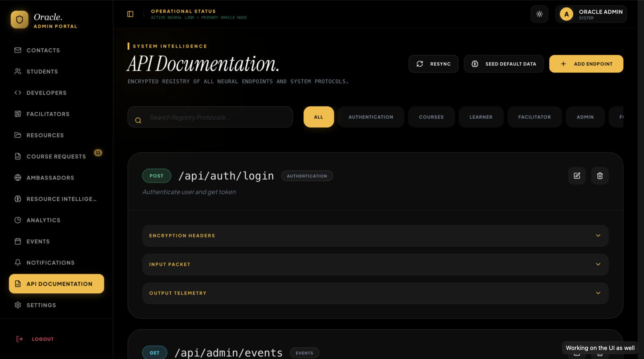Click the Contacts envelope icon
This screenshot has width=644, height=359.
pos(18,50)
